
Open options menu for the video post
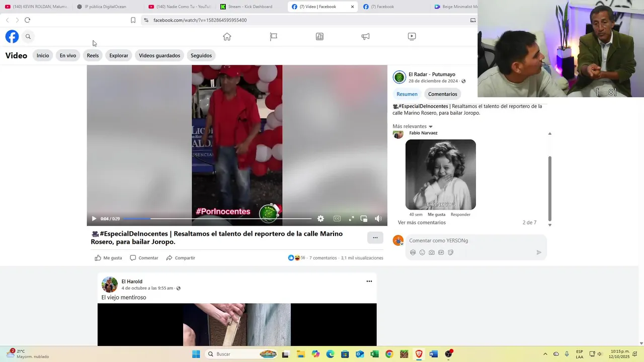tap(375, 238)
